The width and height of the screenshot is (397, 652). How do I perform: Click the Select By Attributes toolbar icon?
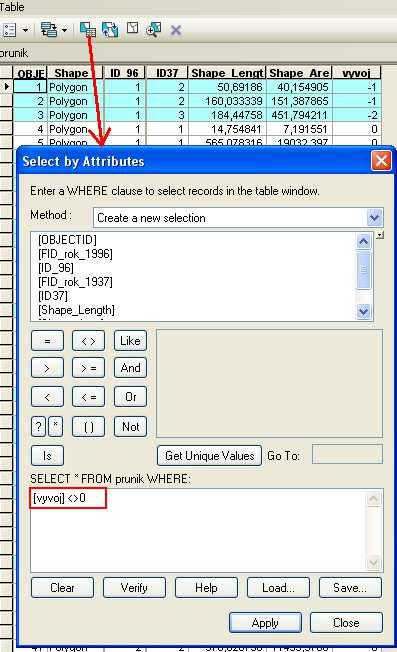88,30
